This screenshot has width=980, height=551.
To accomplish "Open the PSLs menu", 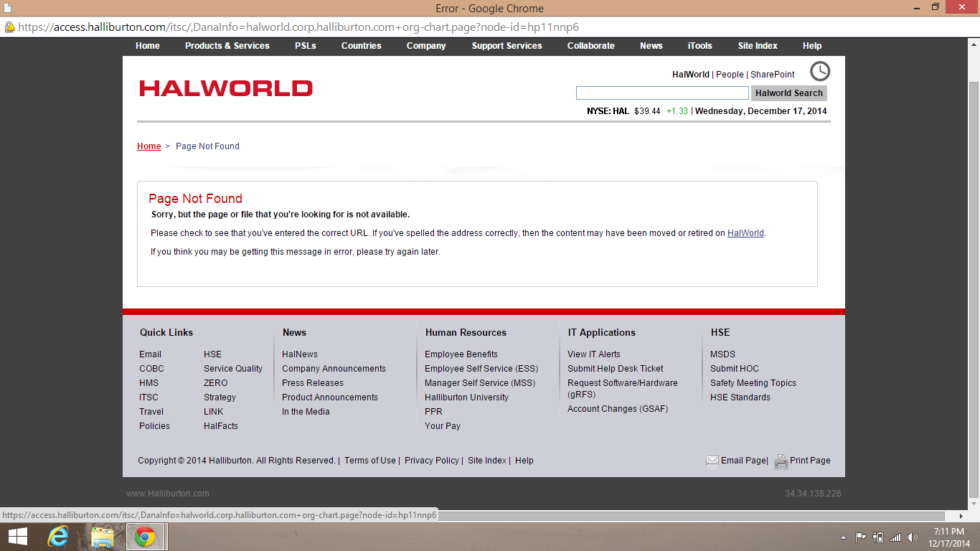I will (306, 46).
